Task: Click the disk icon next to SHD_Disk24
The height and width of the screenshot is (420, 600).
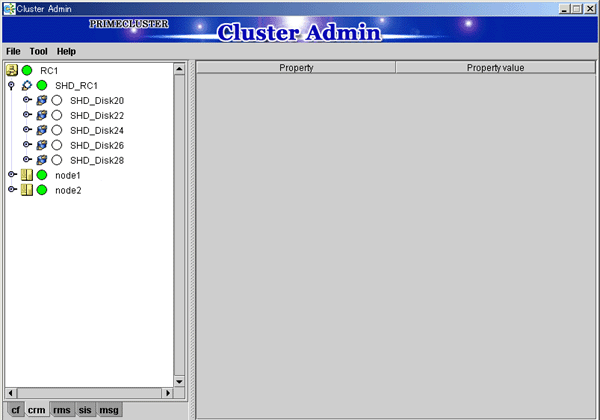Action: point(42,130)
